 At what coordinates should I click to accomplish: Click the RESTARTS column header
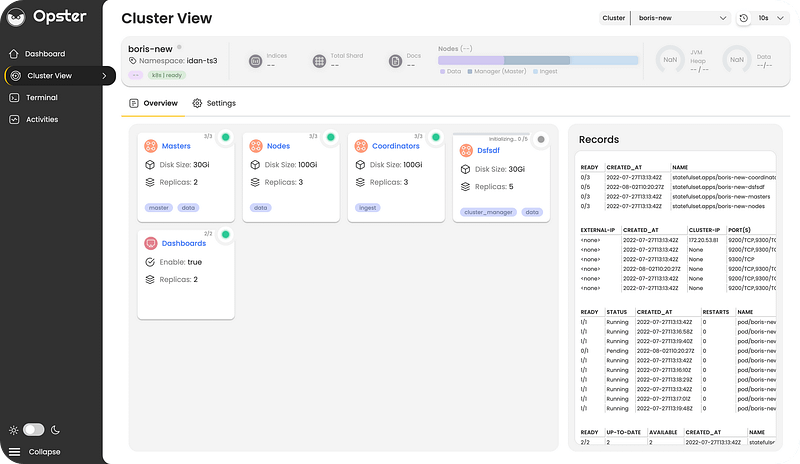pos(715,312)
